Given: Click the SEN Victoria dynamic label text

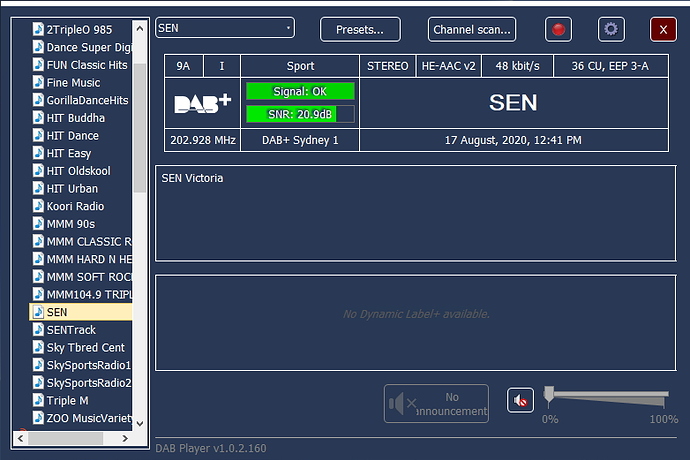Looking at the screenshot, I should (x=192, y=178).
